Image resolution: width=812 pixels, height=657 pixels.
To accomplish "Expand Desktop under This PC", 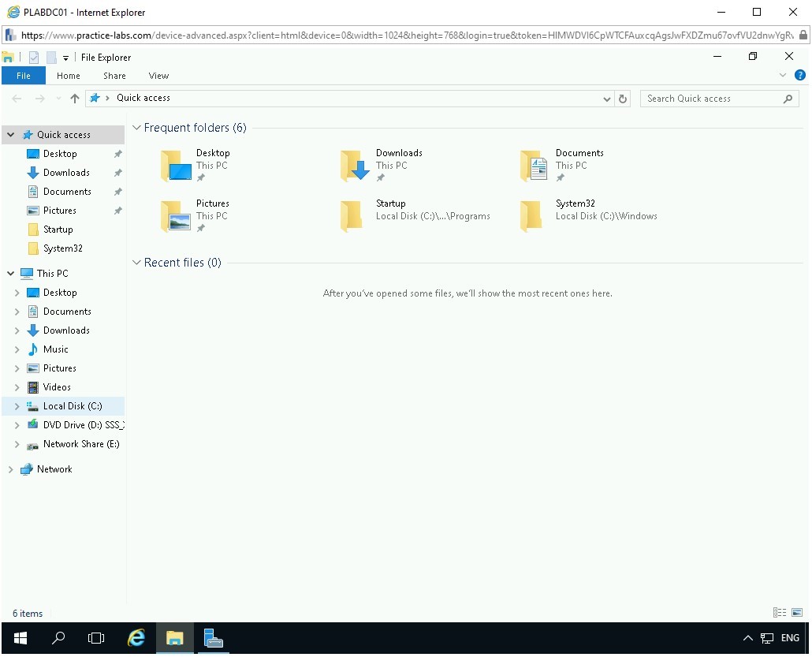I will pos(17,293).
